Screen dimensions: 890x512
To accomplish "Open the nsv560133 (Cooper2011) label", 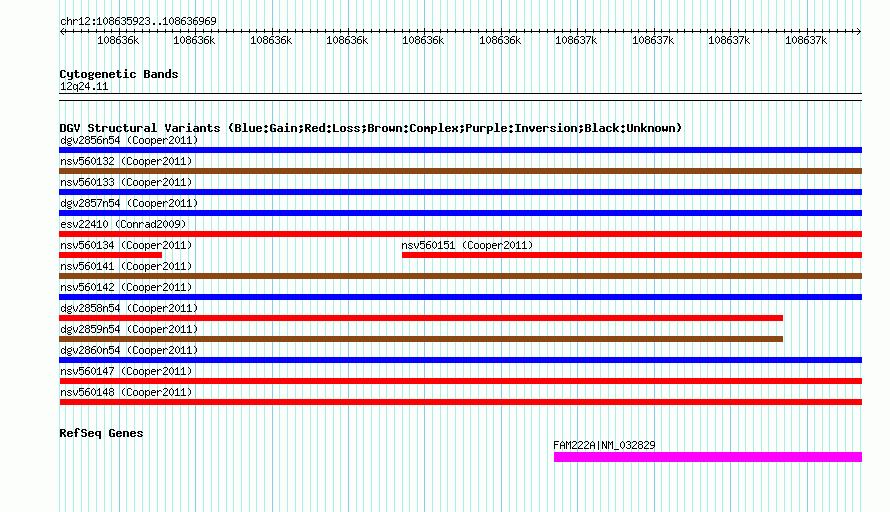I will point(126,182).
